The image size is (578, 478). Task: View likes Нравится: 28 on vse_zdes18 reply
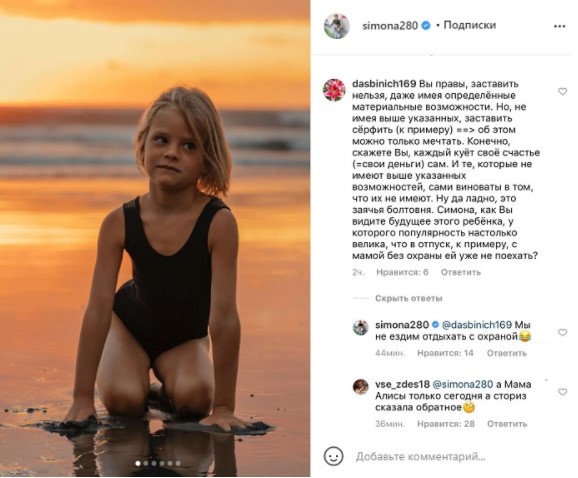[x=446, y=424]
